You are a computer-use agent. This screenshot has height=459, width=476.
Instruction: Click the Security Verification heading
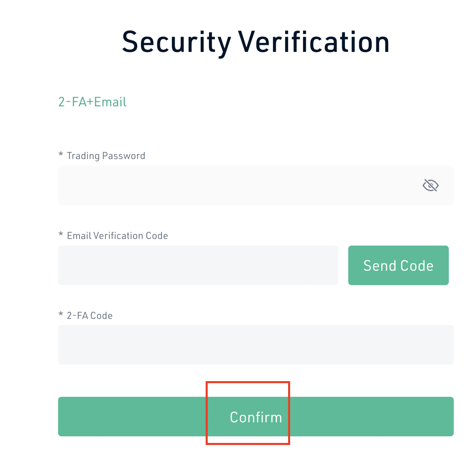[256, 42]
